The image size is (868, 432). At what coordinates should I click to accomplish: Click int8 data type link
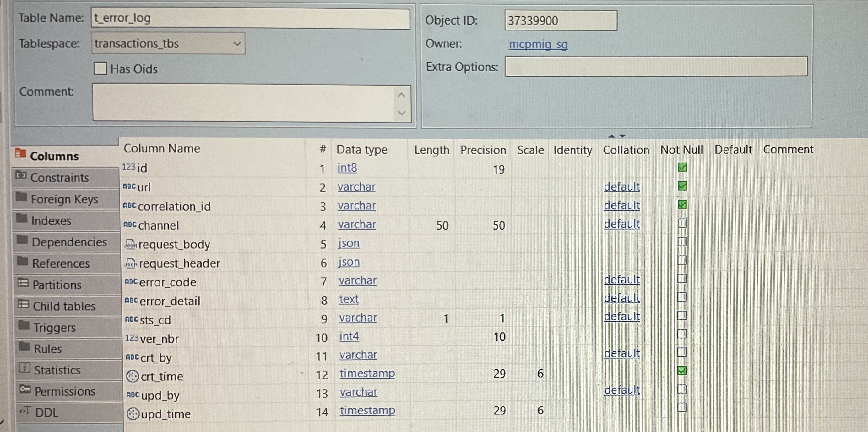pos(347,168)
